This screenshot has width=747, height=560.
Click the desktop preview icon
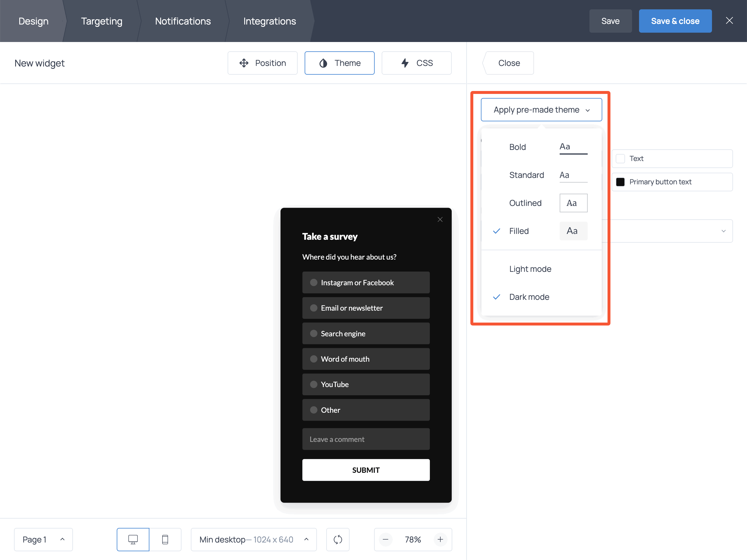(x=133, y=539)
